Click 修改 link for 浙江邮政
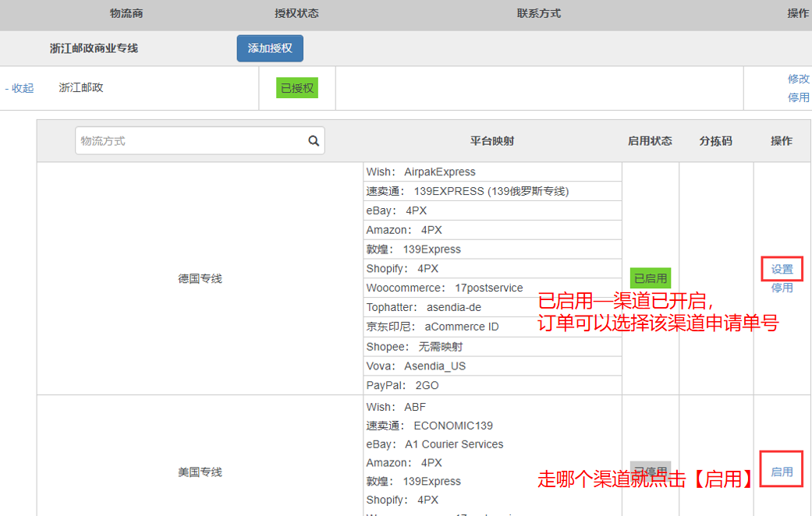This screenshot has height=516, width=812. [798, 80]
